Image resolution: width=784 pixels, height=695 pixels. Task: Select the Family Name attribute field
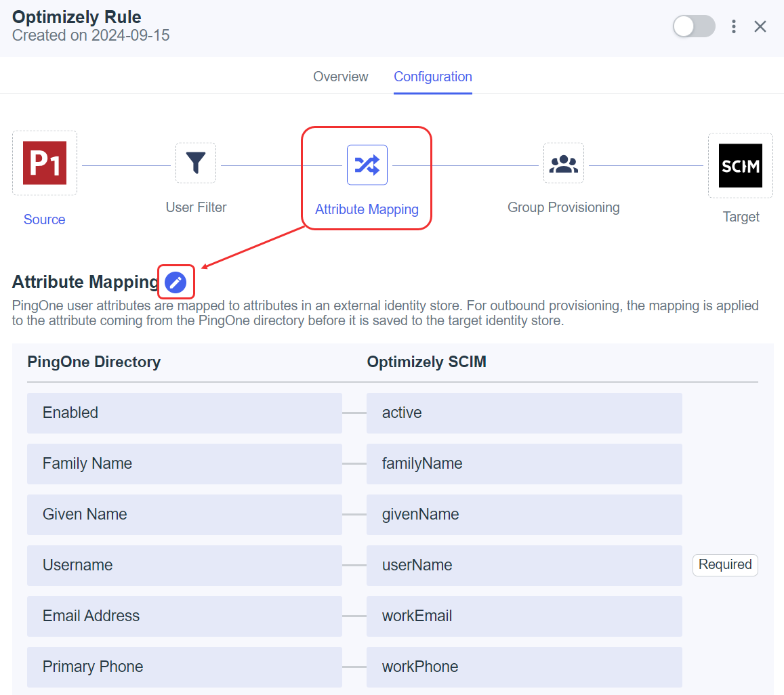pos(184,463)
